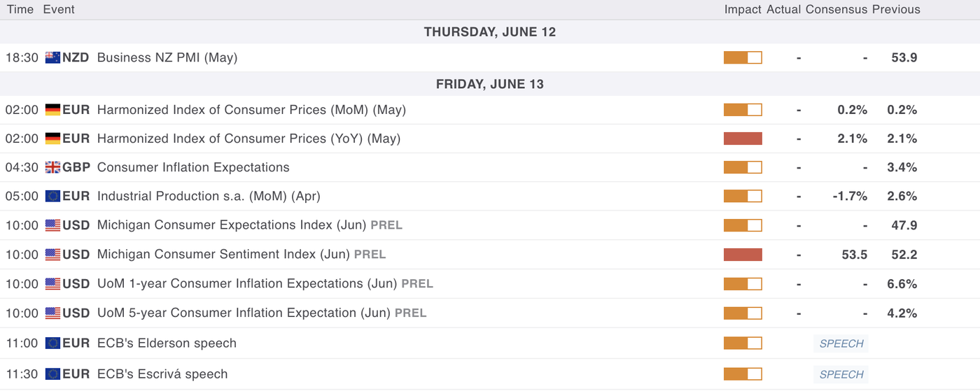Click EU flag on Industrial Production row
Image resolution: width=980 pixels, height=391 pixels.
coord(52,196)
